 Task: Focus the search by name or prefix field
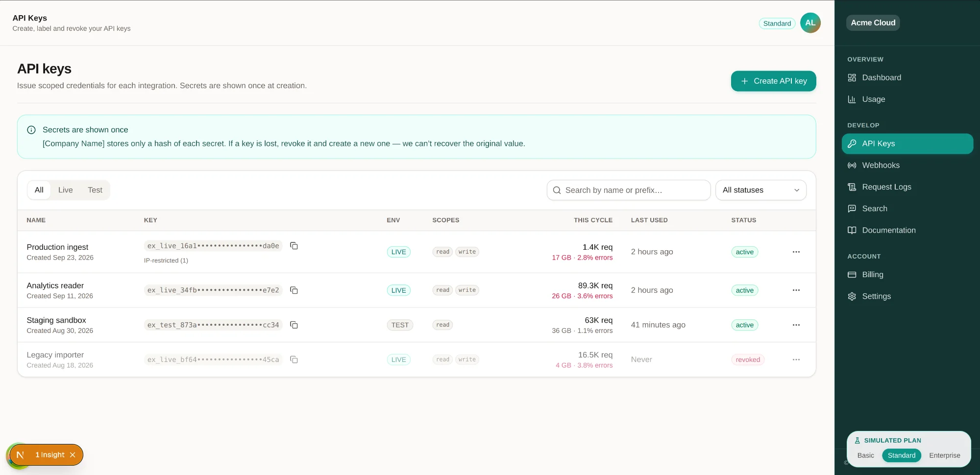coord(629,190)
